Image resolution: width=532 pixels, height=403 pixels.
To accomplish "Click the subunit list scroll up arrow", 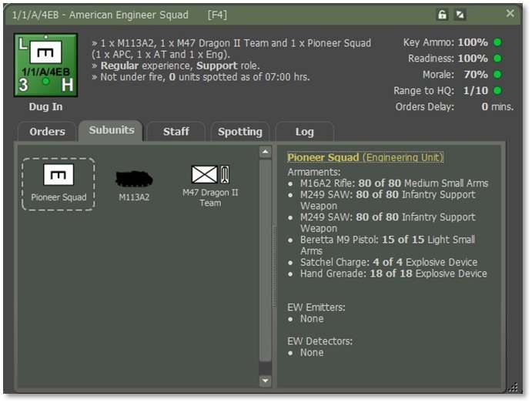I will (x=265, y=153).
